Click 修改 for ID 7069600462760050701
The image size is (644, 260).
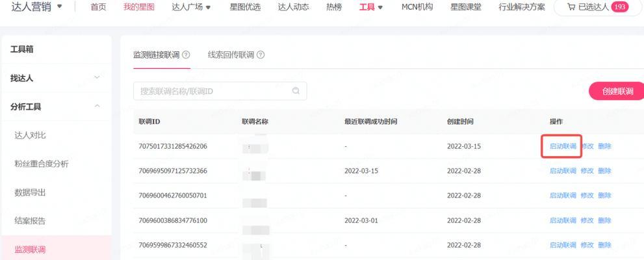[587, 196]
